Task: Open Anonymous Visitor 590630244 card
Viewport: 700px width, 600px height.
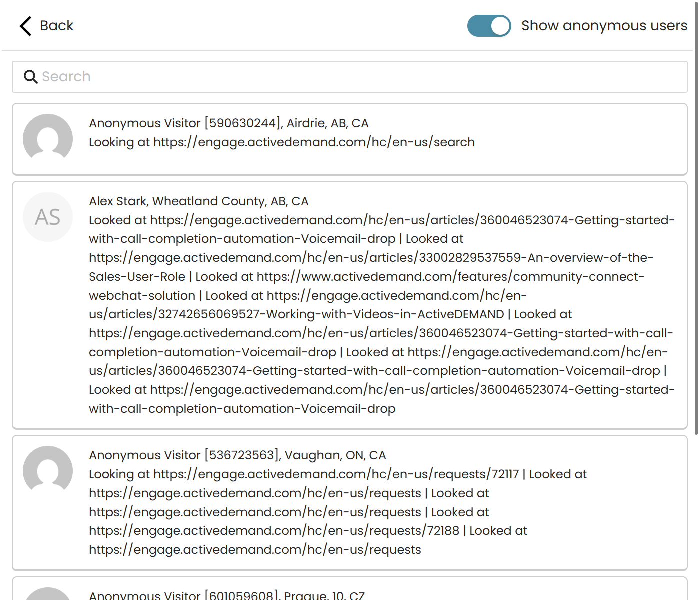Action: point(350,139)
